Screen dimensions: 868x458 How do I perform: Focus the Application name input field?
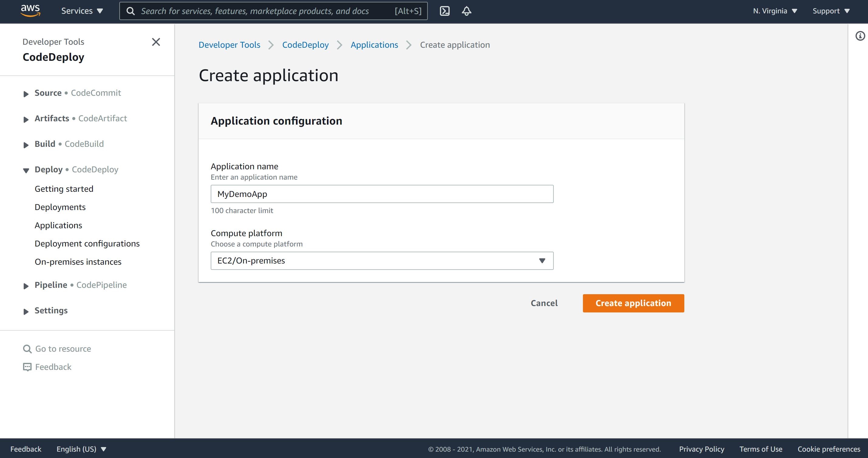pyautogui.click(x=382, y=194)
